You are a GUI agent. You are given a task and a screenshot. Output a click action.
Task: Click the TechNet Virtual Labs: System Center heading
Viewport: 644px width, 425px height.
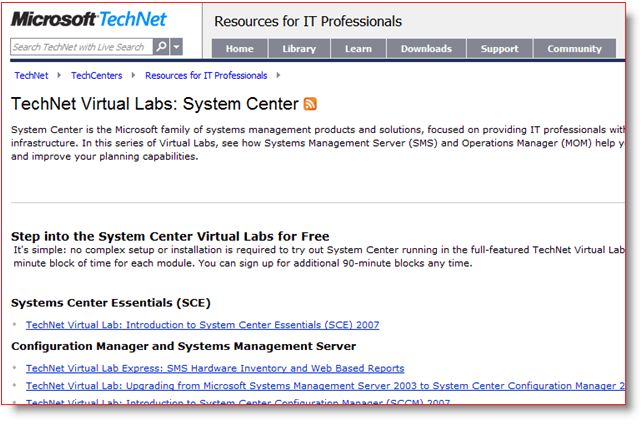coord(155,104)
